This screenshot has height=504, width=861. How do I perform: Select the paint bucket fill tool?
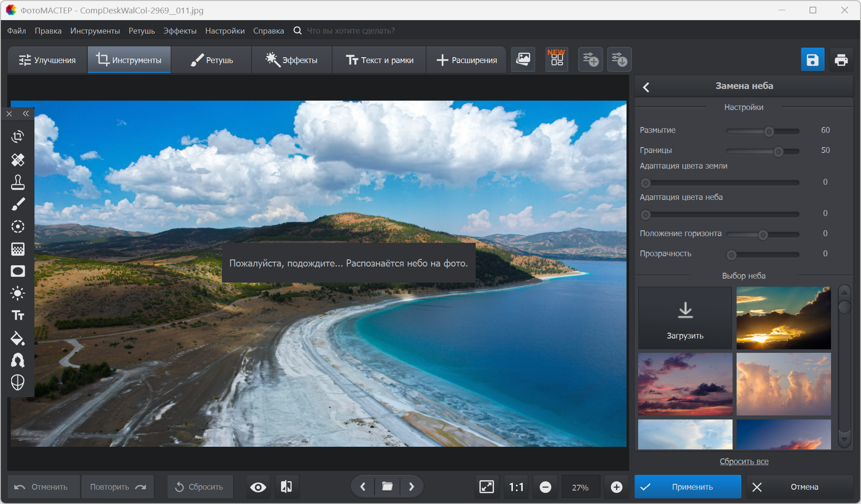(17, 339)
